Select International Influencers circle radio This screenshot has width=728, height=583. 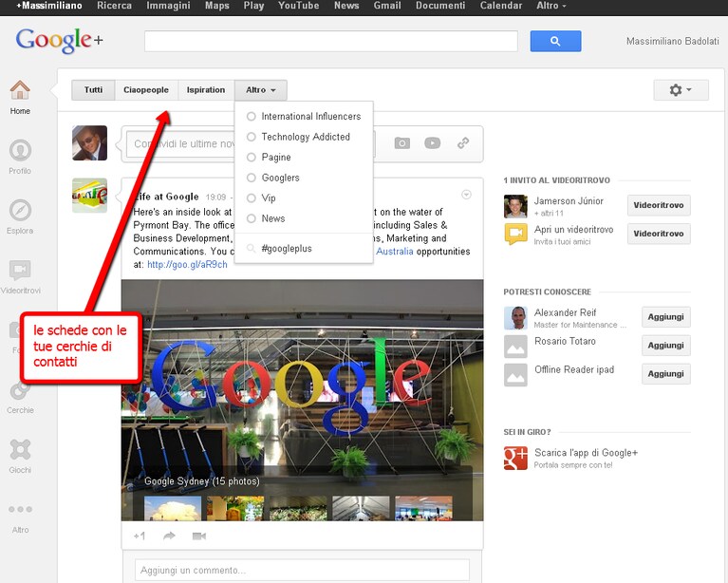pos(252,116)
